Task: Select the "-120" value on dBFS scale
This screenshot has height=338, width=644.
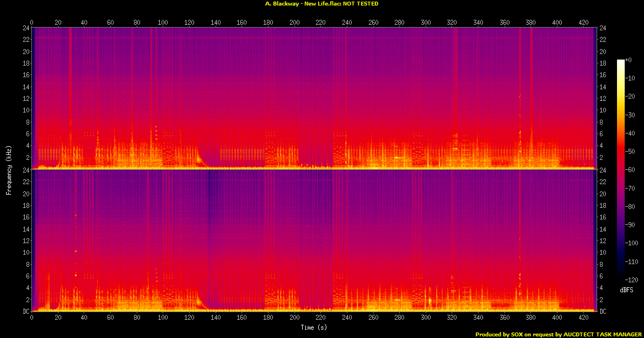Action: pos(631,280)
